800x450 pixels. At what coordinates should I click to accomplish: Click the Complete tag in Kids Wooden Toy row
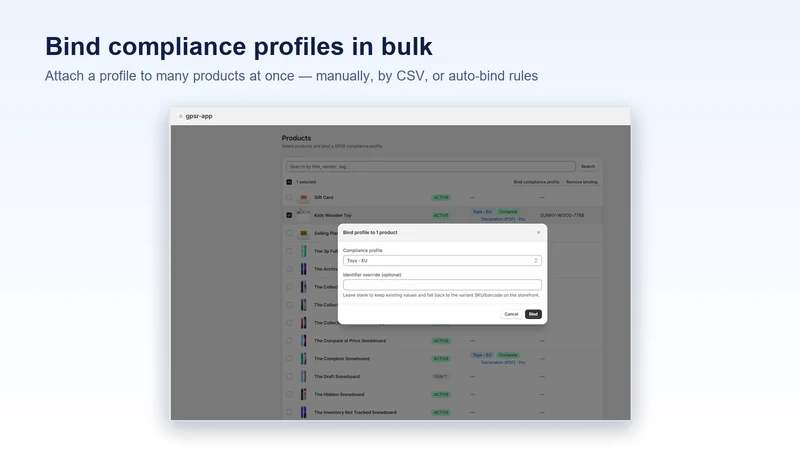508,212
